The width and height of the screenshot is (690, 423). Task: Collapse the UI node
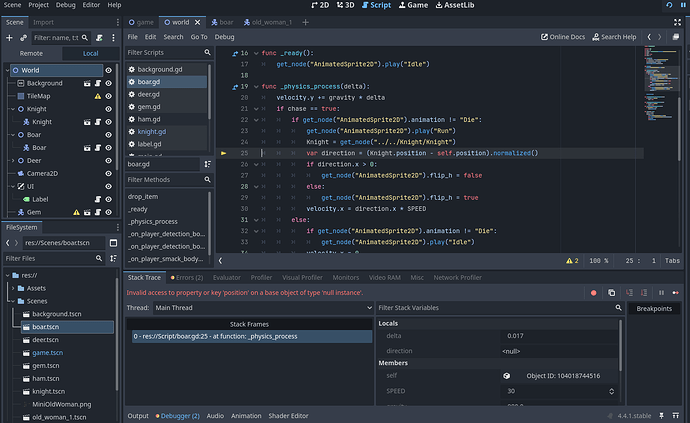coord(13,187)
